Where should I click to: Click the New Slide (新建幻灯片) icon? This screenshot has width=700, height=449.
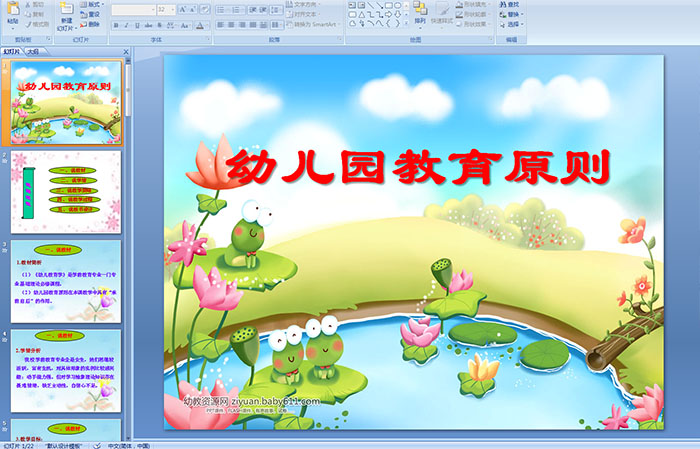click(67, 9)
